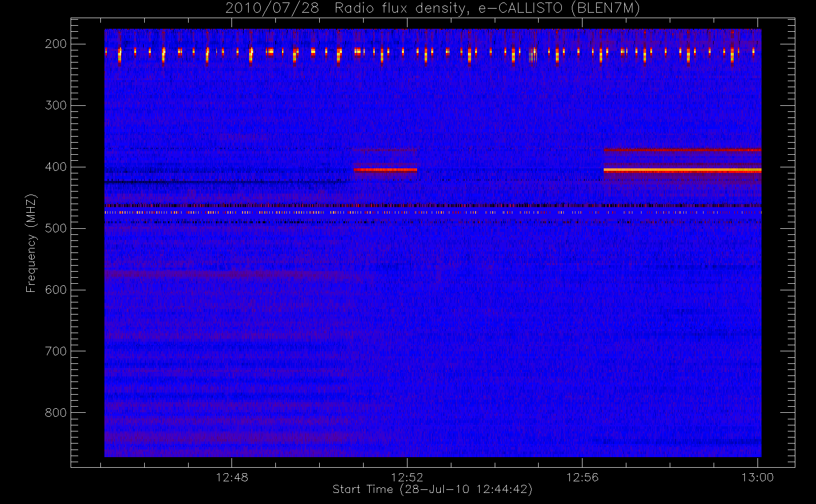
Task: Click the bright yellow band near 405 MHz after 12:56
Action: 682,170
